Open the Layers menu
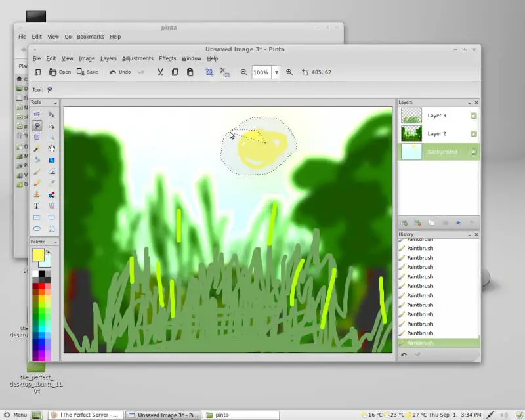Image resolution: width=525 pixels, height=420 pixels. [x=108, y=58]
